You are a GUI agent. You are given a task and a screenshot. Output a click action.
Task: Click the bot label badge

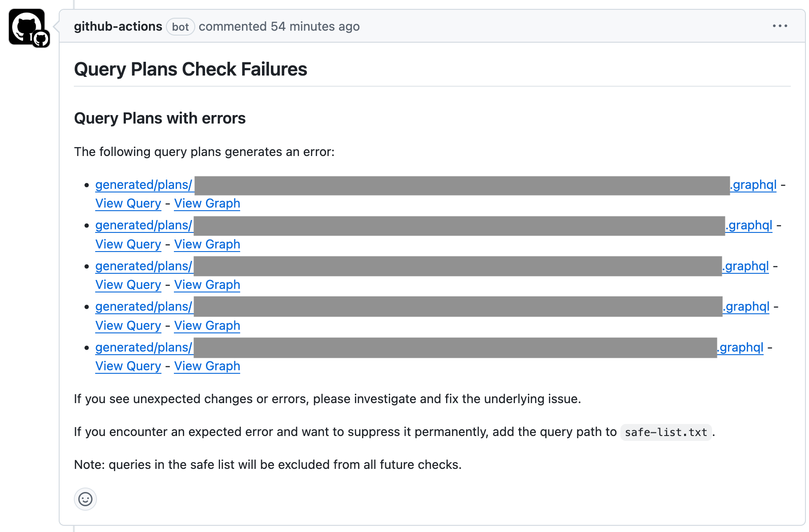tap(180, 27)
